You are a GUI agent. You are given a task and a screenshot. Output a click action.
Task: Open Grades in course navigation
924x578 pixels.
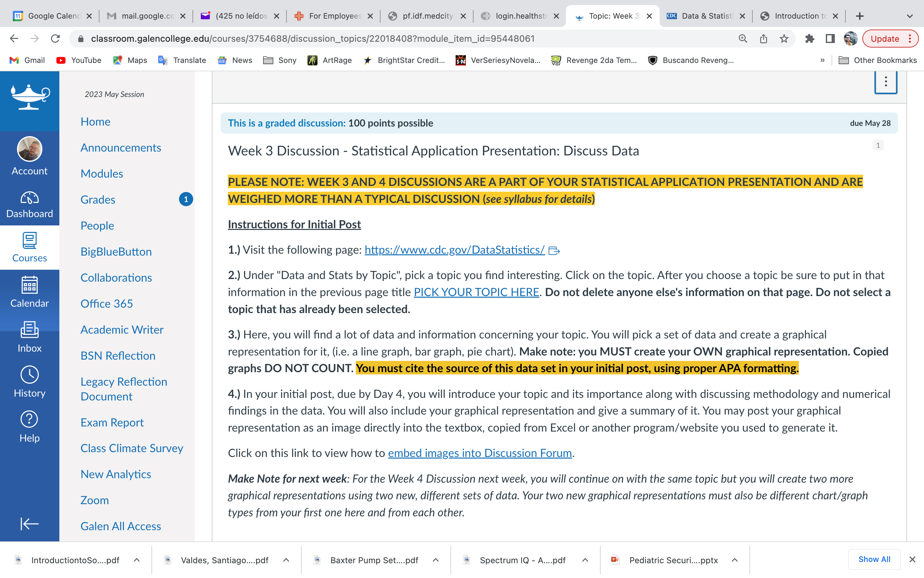tap(98, 199)
